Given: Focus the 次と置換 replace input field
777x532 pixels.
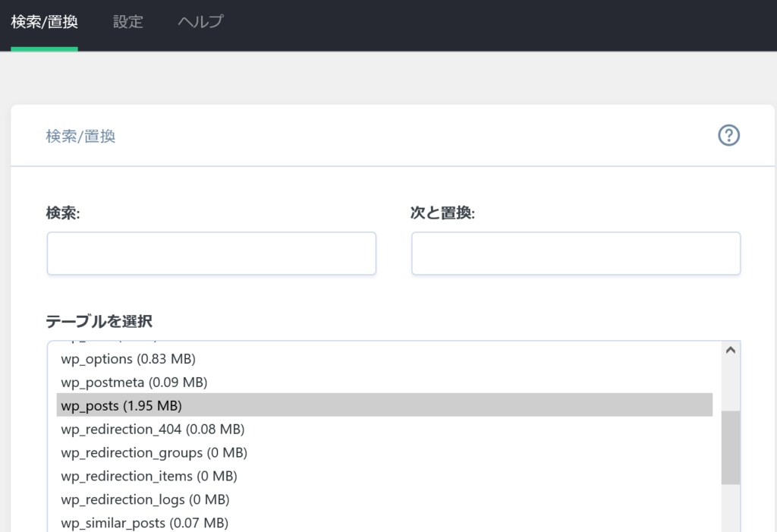Looking at the screenshot, I should click(576, 253).
